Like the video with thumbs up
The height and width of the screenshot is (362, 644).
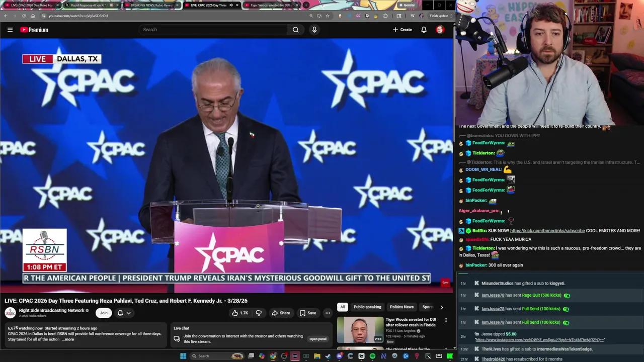pos(239,313)
